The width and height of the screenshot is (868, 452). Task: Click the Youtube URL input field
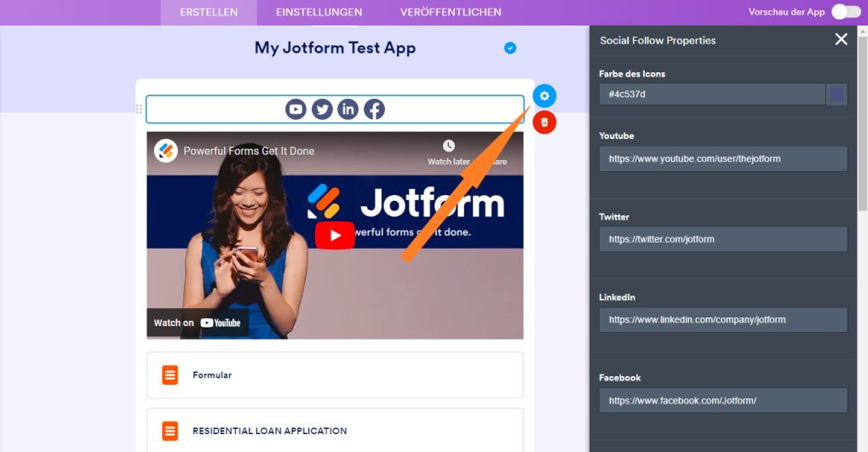[x=723, y=159]
